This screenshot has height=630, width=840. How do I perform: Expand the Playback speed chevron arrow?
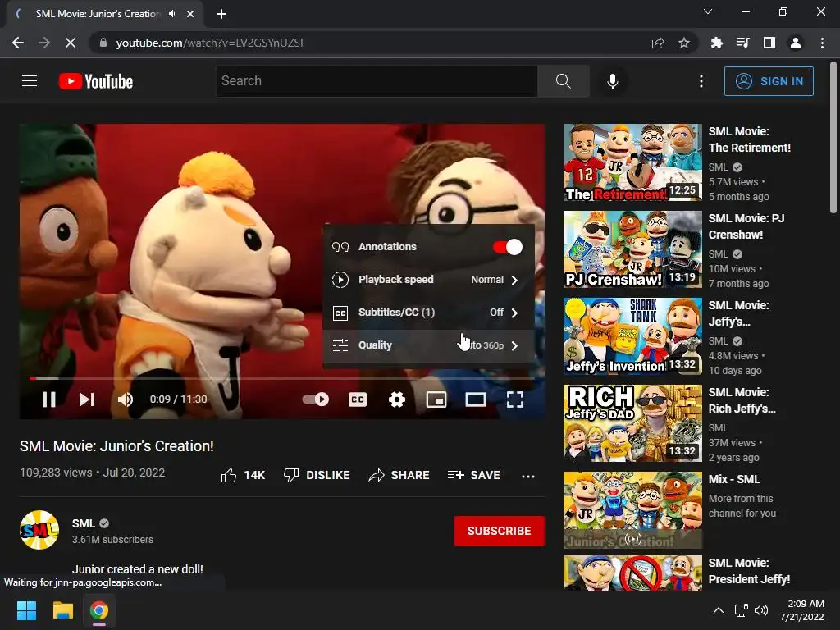point(514,280)
